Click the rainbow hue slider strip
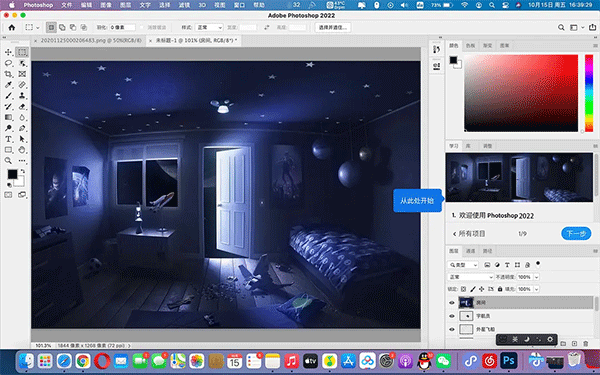 tap(589, 93)
